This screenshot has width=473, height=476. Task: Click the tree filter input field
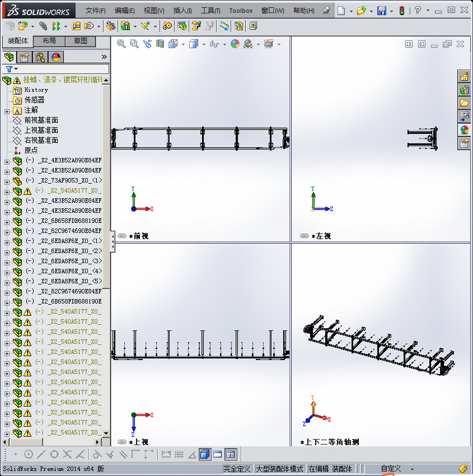tap(55, 69)
